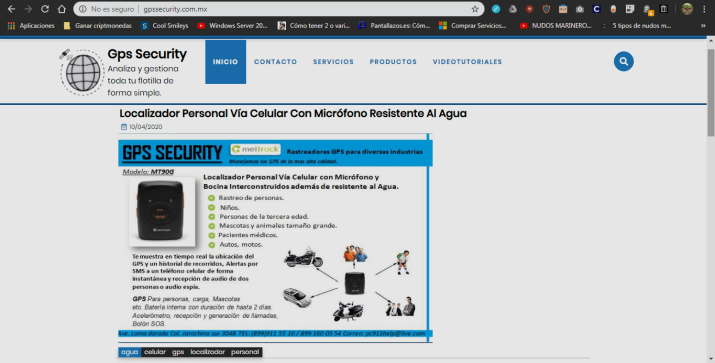Open the blue 'C' extension icon
The image size is (715, 363).
596,9
